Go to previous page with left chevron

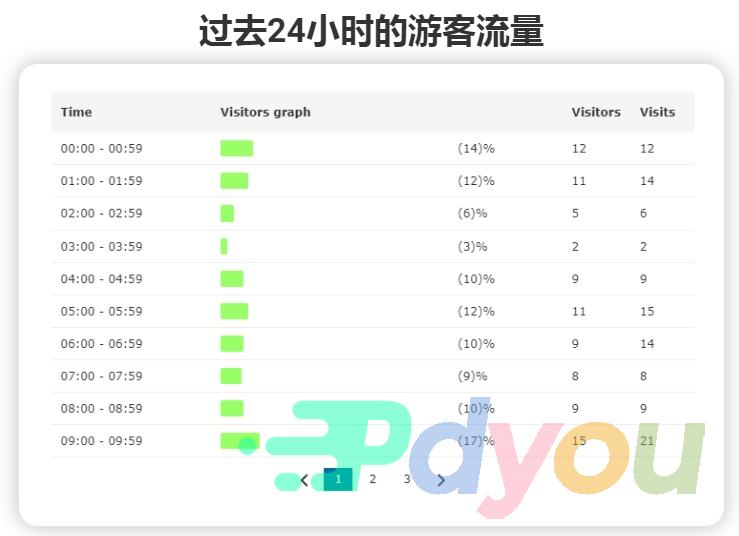(304, 480)
